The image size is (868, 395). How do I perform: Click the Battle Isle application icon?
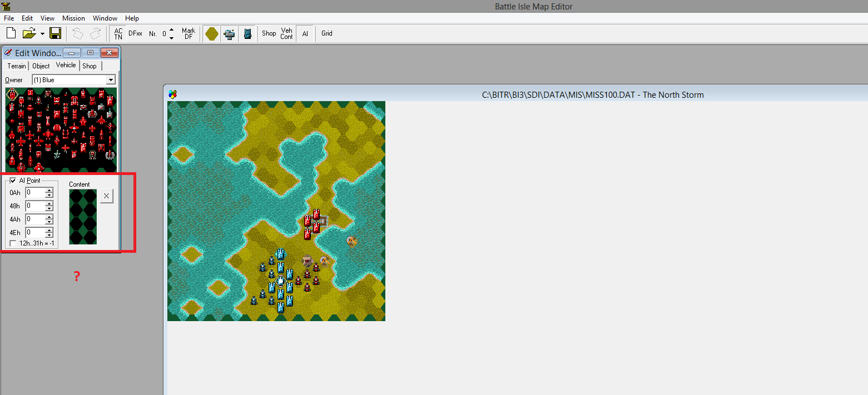[x=7, y=6]
